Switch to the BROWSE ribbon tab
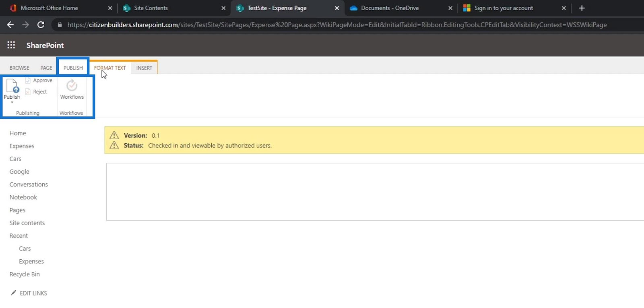Viewport: 644px width, 308px height. [19, 68]
